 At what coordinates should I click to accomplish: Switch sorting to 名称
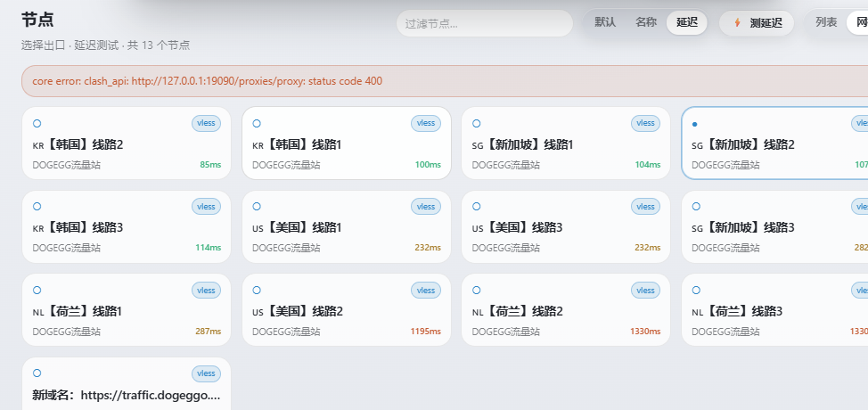646,22
